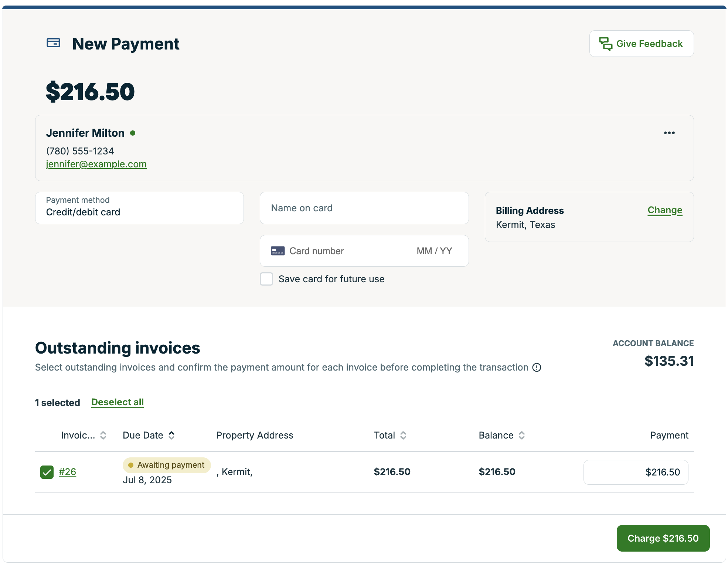The height and width of the screenshot is (566, 728).
Task: Sort invoices by Due Date
Action: tap(171, 436)
